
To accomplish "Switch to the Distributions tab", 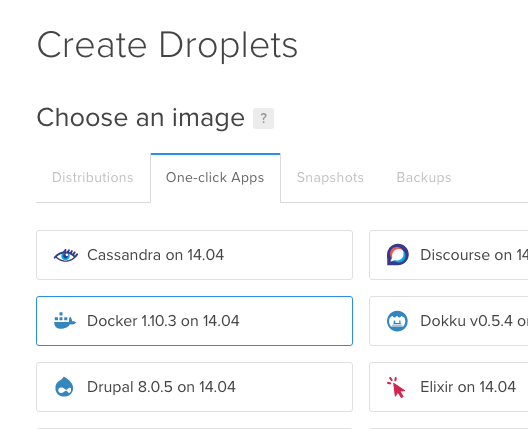I will click(x=93, y=177).
